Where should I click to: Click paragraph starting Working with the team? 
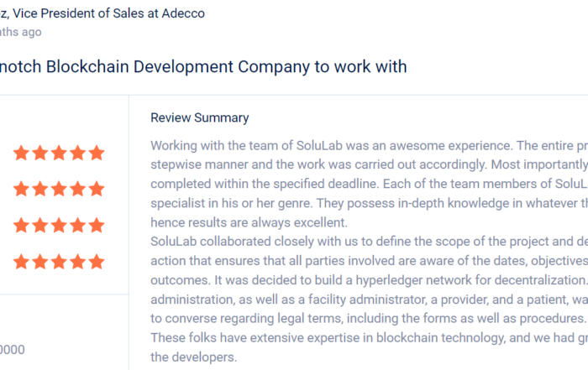(369, 184)
